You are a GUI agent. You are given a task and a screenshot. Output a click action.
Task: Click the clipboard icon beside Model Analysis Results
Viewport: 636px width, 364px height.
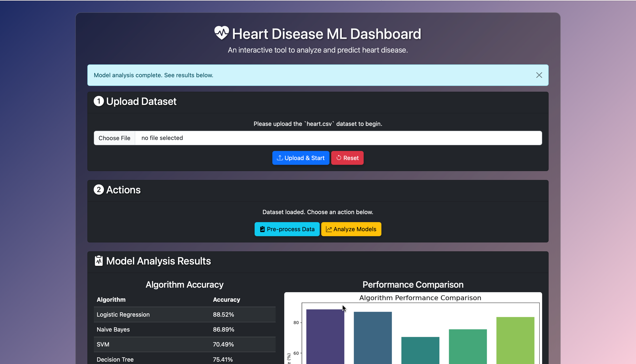[x=99, y=261]
